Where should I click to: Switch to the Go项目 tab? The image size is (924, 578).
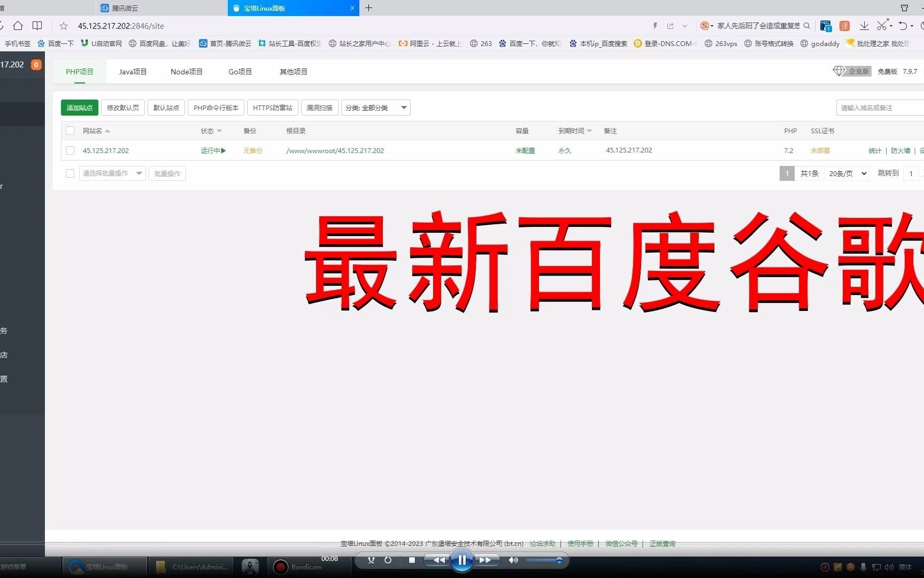coord(240,72)
